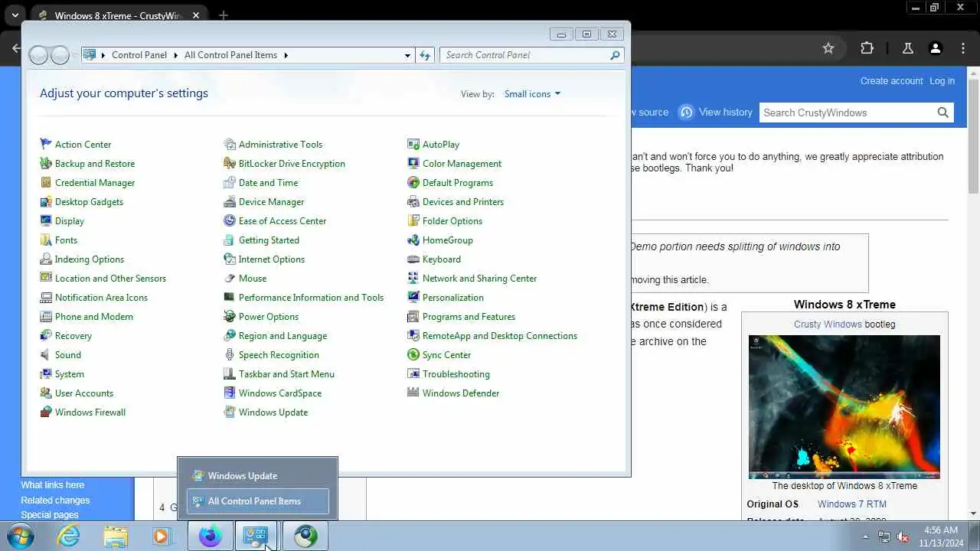Open Programs and Features
Image resolution: width=980 pixels, height=551 pixels.
point(469,317)
